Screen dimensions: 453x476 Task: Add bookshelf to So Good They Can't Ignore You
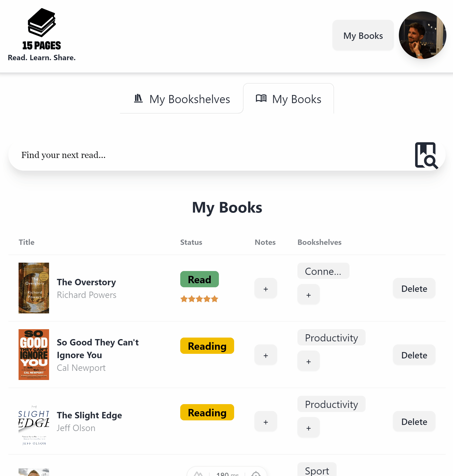click(x=309, y=361)
